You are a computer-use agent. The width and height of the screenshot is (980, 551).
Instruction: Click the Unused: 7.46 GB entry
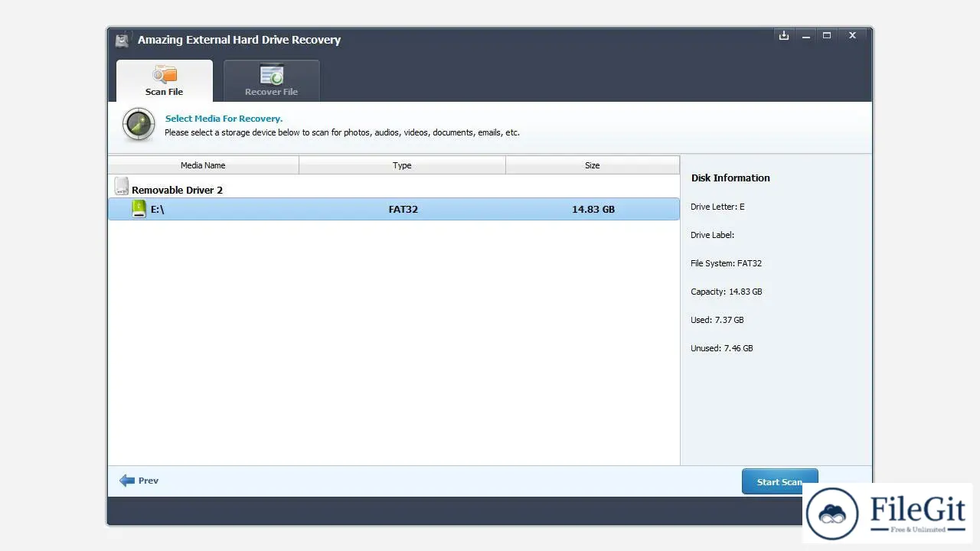pos(721,348)
